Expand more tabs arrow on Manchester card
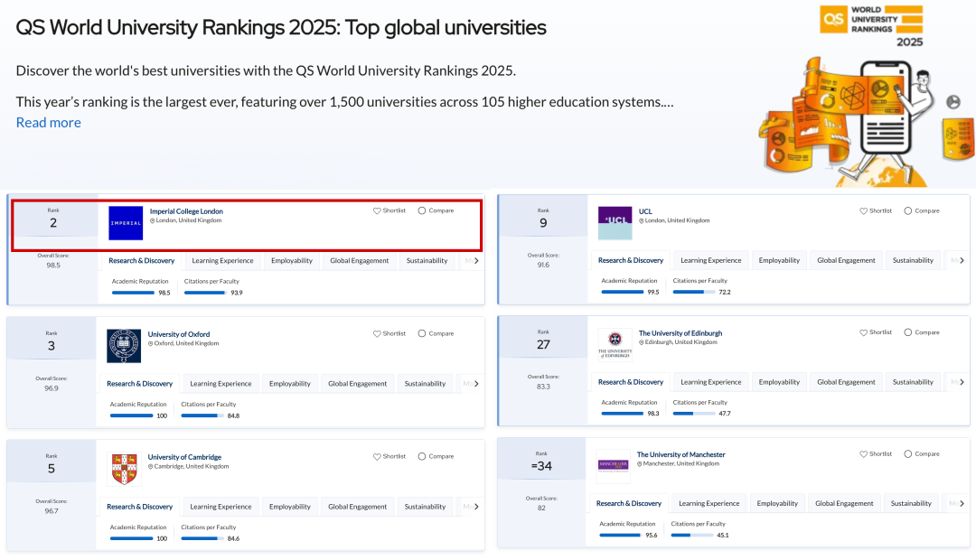The height and width of the screenshot is (560, 976). [x=962, y=503]
